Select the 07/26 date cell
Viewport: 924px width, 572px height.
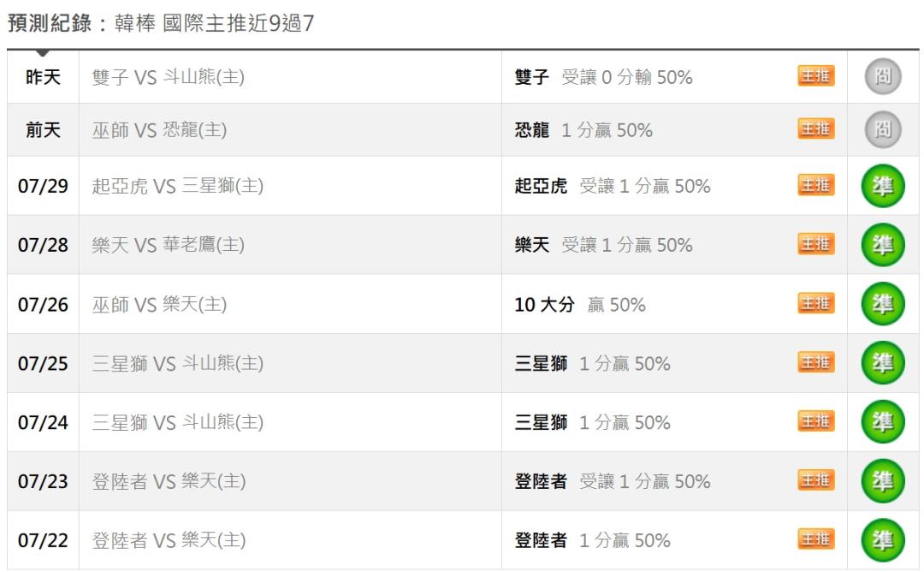(x=43, y=304)
